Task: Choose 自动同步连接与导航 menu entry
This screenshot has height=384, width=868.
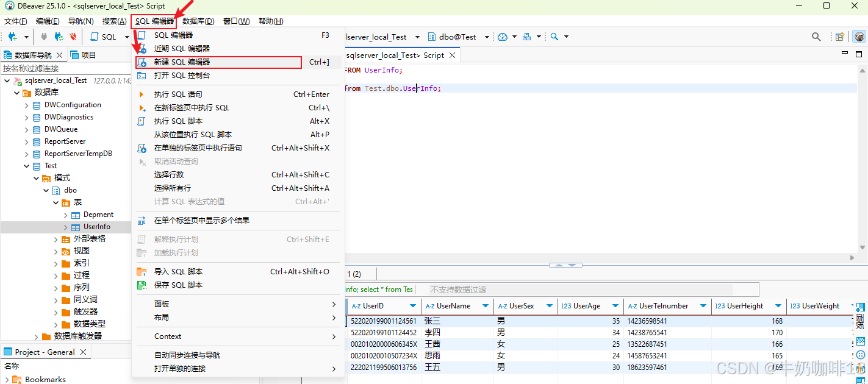Action: click(238, 355)
